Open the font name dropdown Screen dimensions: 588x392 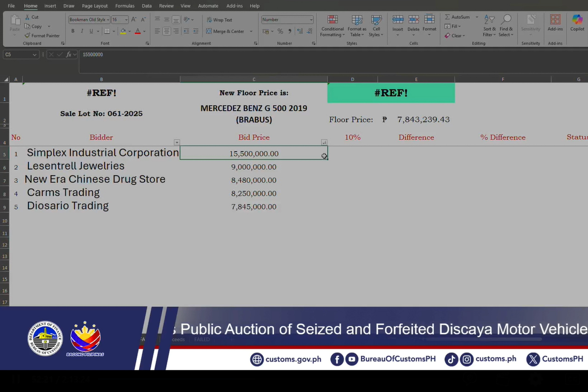108,20
